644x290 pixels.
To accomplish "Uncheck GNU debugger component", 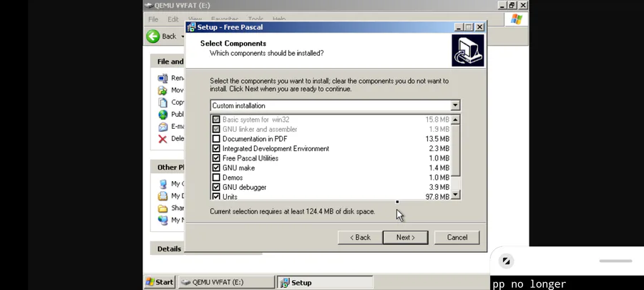I will (x=216, y=188).
